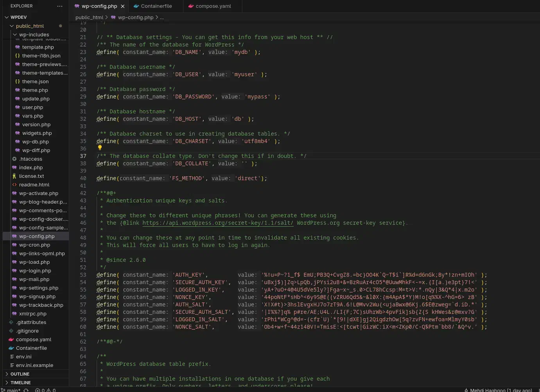Follow the api.wordpress.org secret-key salt link
Screen dimensions: 540x392
(218, 223)
